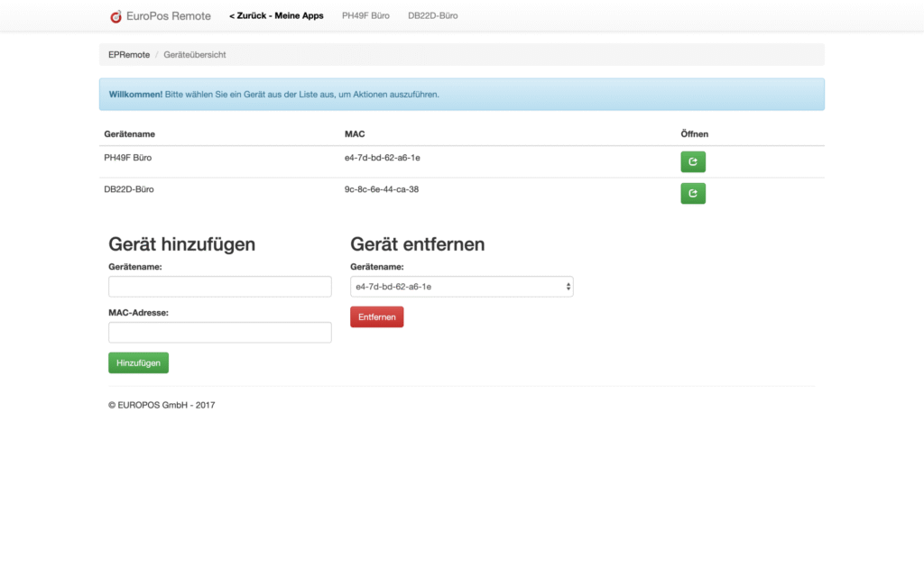924x578 pixels.
Task: Expand the Gerätename dropdown under Gerät entfernen
Action: click(461, 287)
